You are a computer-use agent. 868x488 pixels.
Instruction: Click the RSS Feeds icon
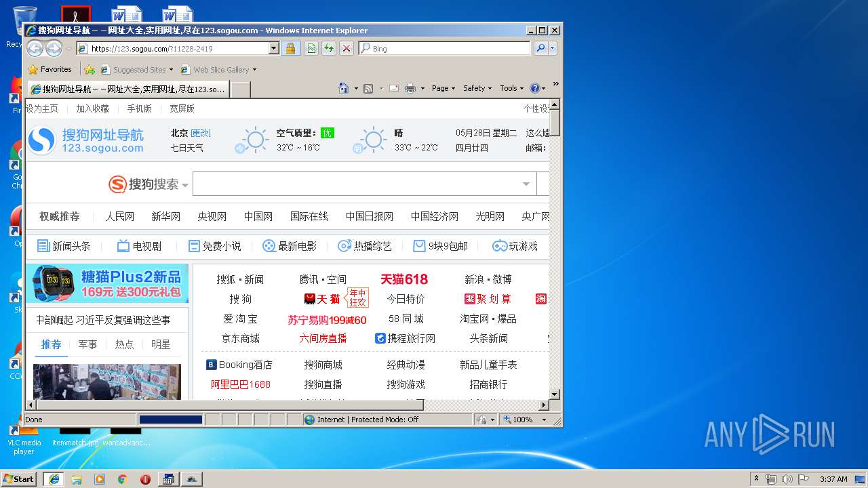pyautogui.click(x=368, y=88)
